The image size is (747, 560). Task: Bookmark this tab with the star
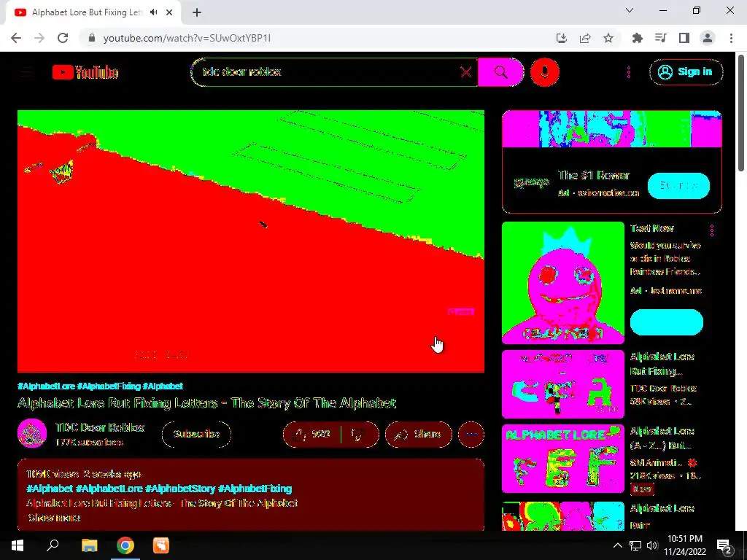tap(608, 38)
